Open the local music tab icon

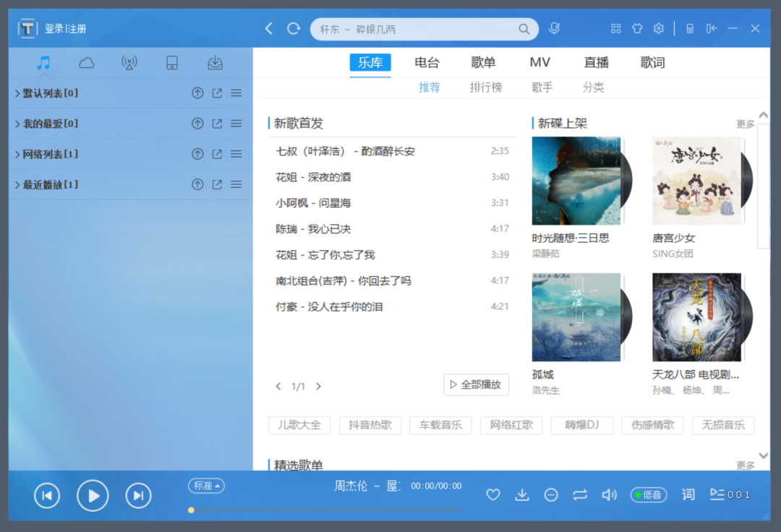tap(44, 63)
